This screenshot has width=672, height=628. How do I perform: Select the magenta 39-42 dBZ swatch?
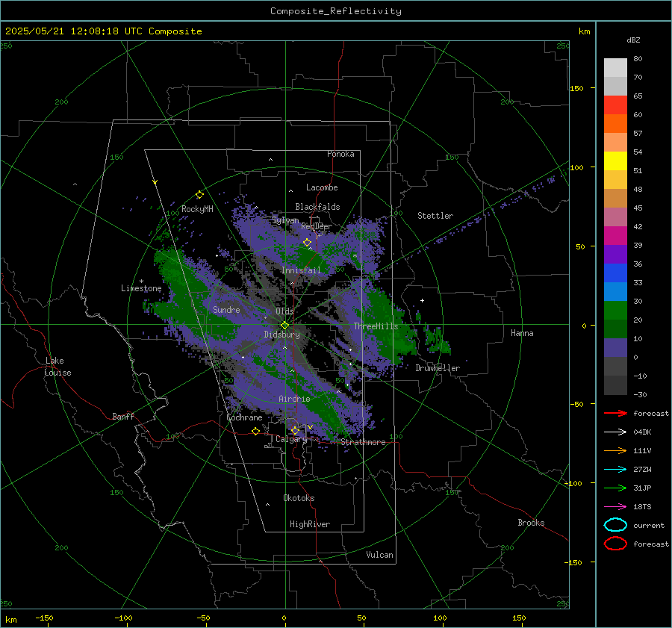coord(615,236)
